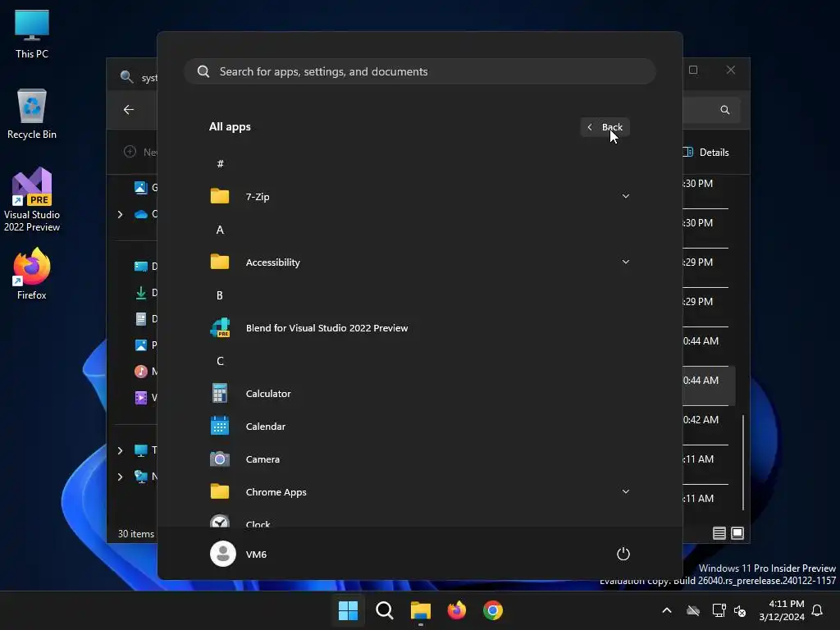Screen dimensions: 840x630
Task: Expand the OneDrive tree node in Explorer
Action: point(120,214)
